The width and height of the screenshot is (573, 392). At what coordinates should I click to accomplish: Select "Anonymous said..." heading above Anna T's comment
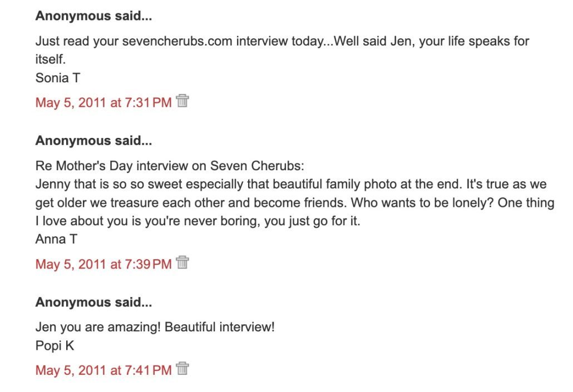coord(93,141)
